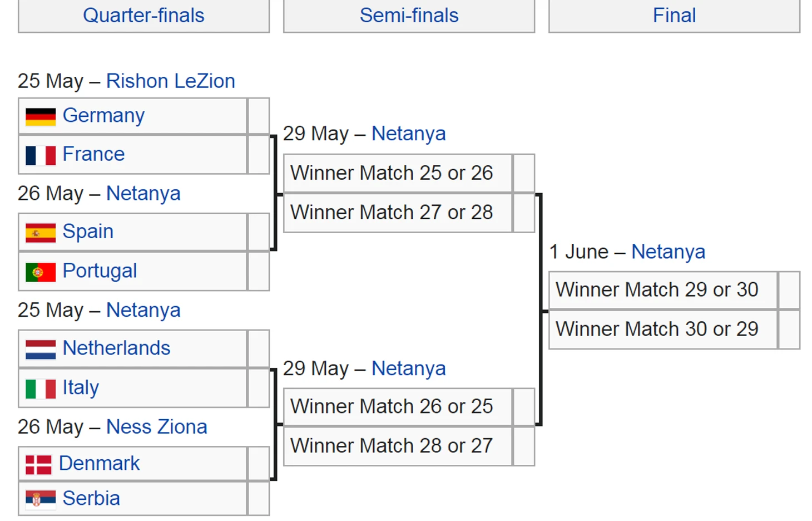Click the Germany flag icon
812x521 pixels.
[x=41, y=116]
